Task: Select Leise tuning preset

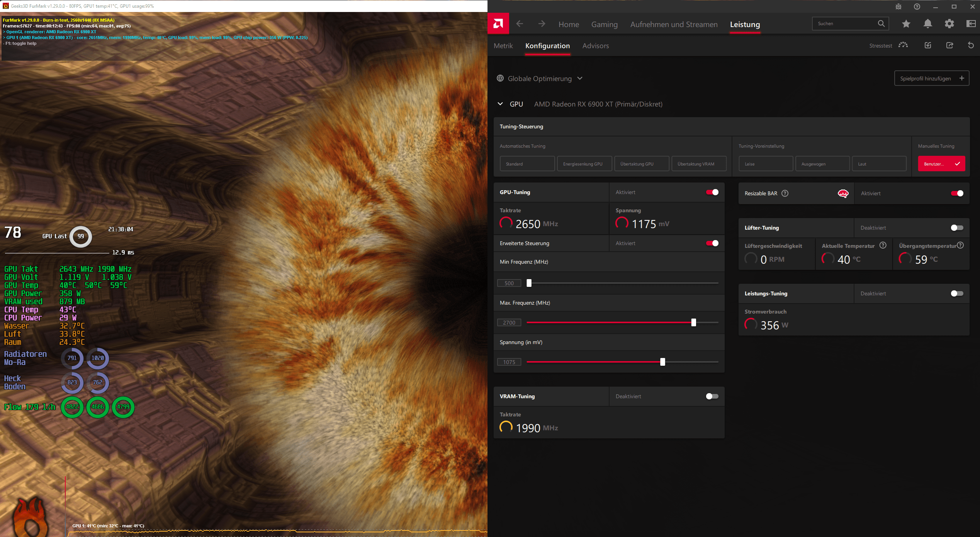Action: click(766, 164)
